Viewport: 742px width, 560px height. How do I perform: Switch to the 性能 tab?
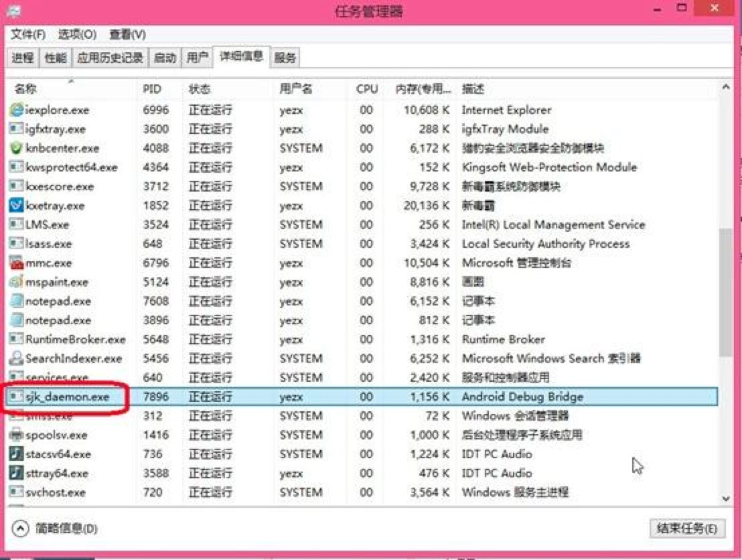[56, 58]
